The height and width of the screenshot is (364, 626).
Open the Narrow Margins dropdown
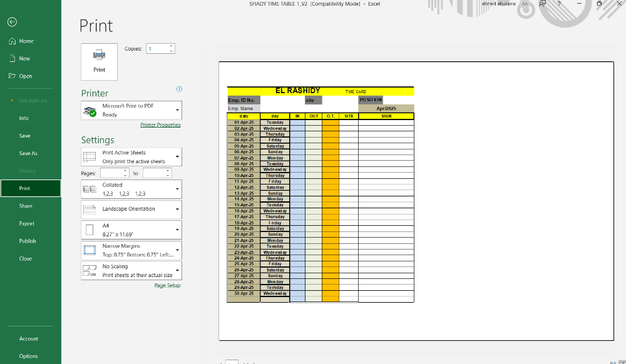point(131,250)
